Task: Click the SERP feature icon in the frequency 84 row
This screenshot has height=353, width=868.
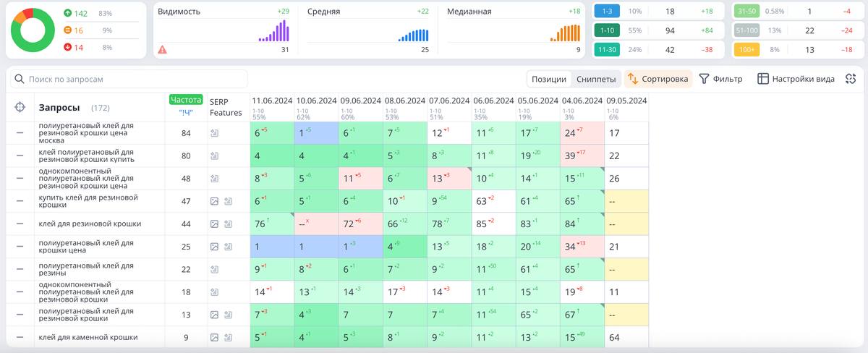Action: tap(214, 133)
